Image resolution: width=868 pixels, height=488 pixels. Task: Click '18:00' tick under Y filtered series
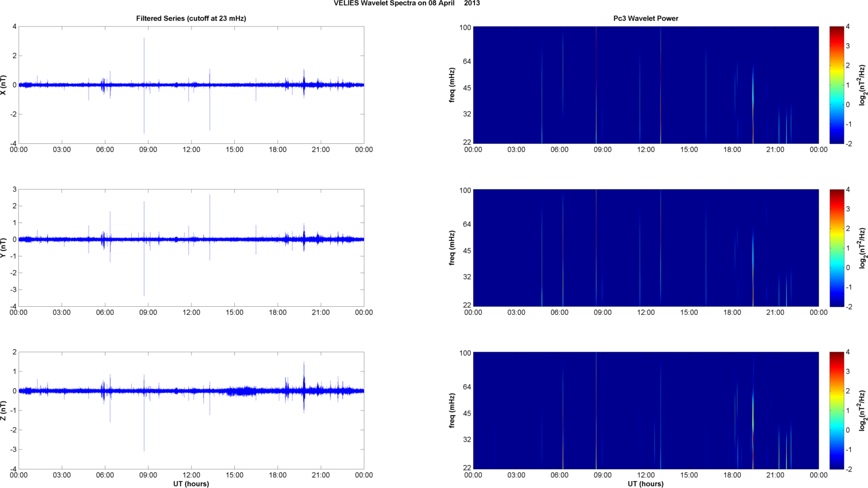278,313
